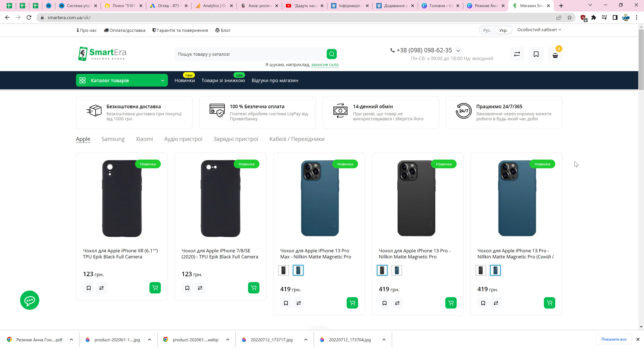Open the Оплата/доставка link
The height and width of the screenshot is (349, 644).
tap(124, 30)
